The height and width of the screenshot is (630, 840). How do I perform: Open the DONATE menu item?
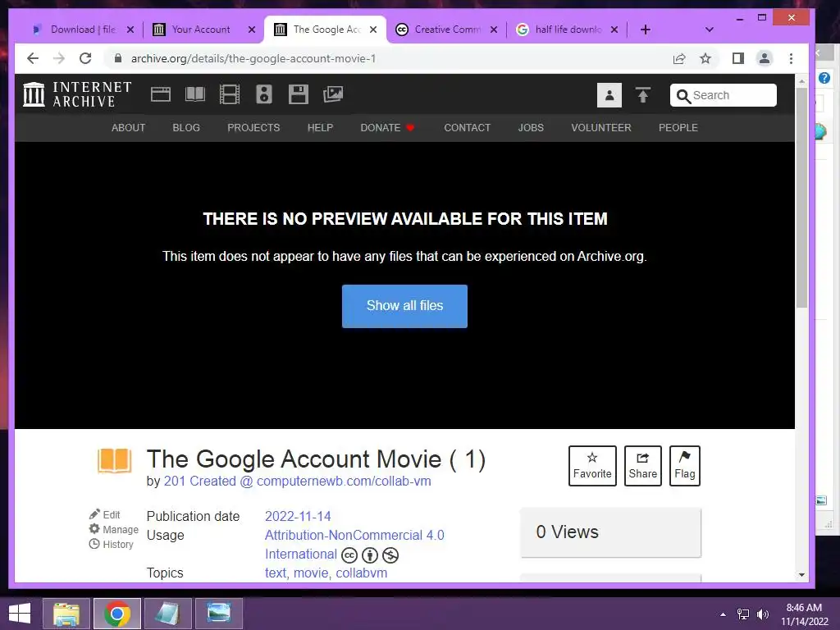[x=387, y=127]
